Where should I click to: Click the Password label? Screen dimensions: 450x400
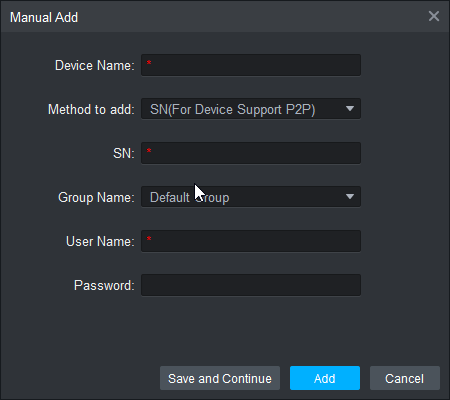click(104, 285)
